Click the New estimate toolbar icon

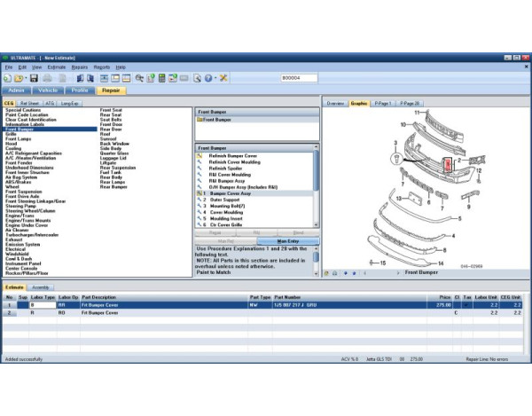7,78
